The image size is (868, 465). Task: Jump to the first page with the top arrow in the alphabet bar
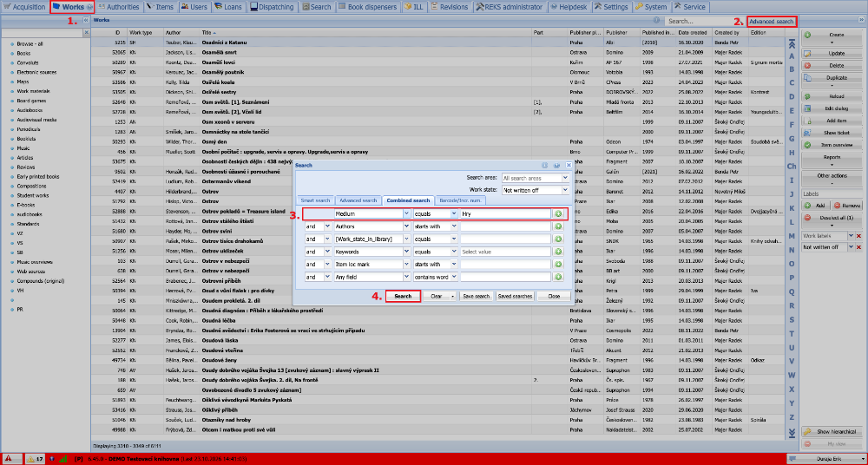point(792,43)
